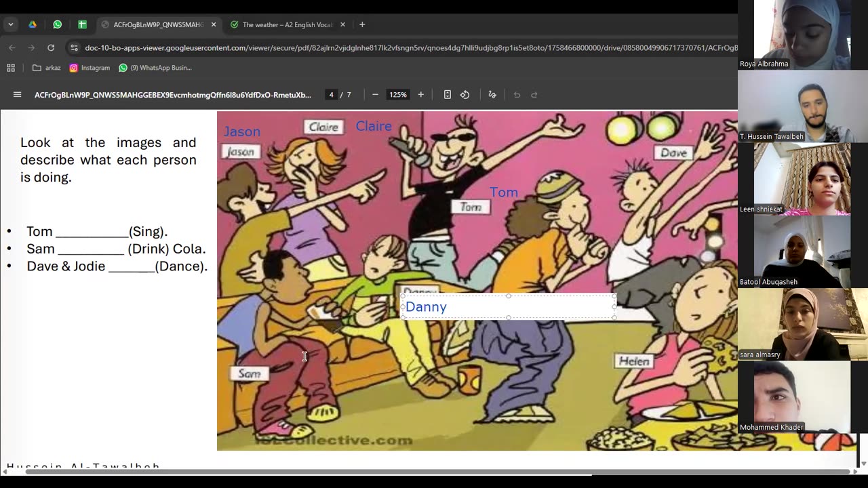Click the blue Jason annotation text

point(242,131)
